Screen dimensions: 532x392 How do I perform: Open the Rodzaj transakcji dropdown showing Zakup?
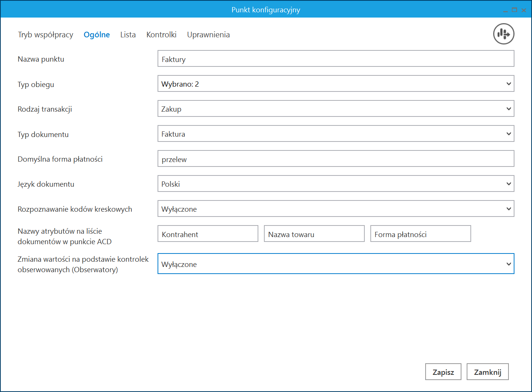[336, 109]
